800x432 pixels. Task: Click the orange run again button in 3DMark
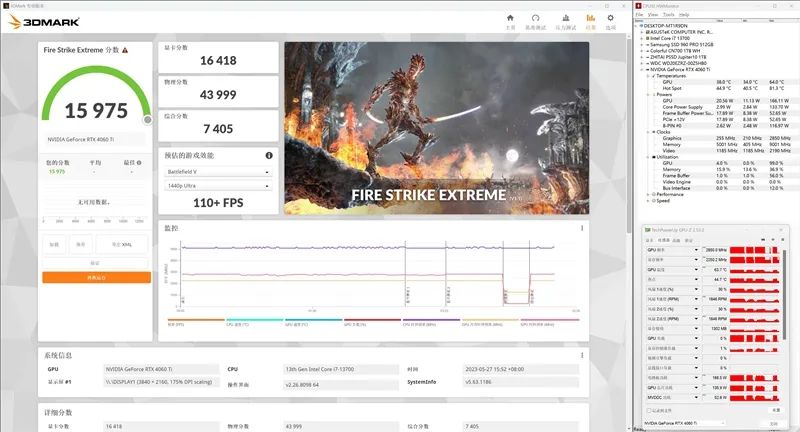tap(96, 277)
